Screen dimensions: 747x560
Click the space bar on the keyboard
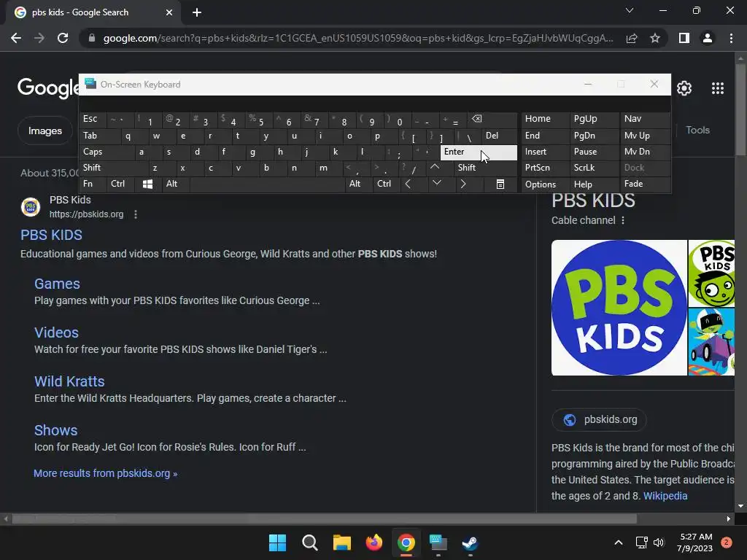coord(267,184)
